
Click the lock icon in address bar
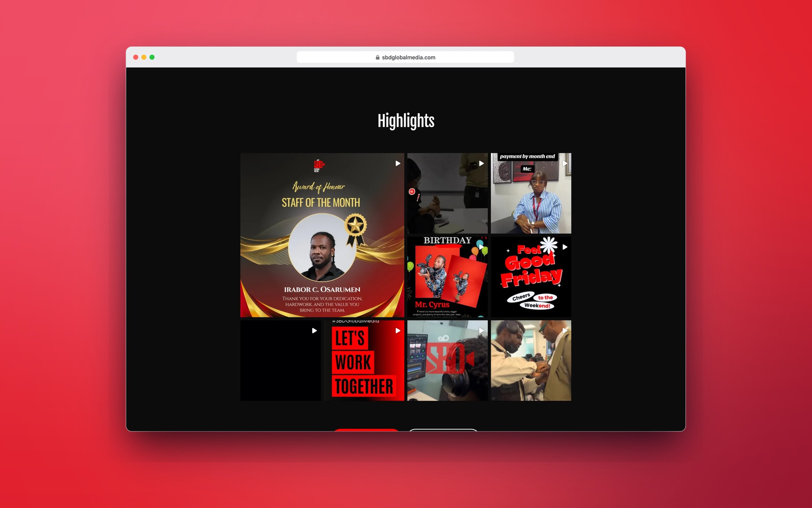click(378, 58)
